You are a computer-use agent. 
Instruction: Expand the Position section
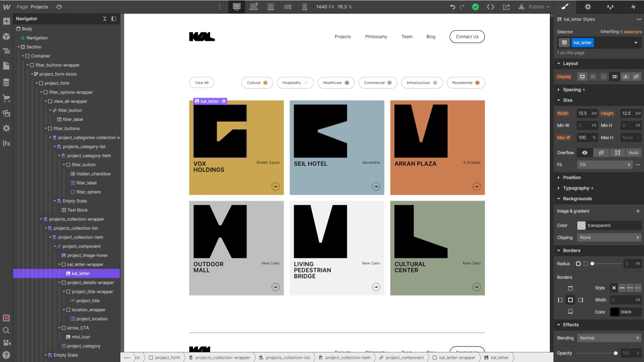click(x=572, y=178)
